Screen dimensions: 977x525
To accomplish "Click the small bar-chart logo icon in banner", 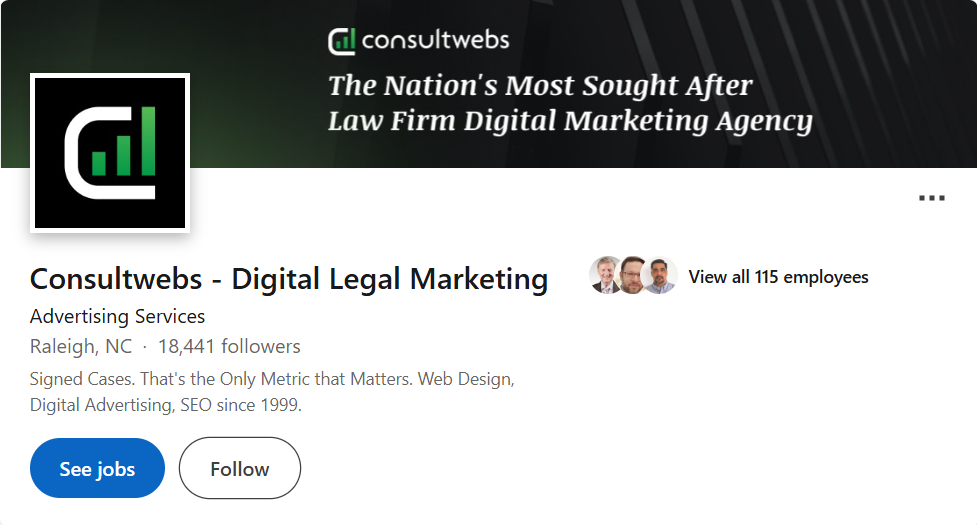I will pyautogui.click(x=342, y=41).
